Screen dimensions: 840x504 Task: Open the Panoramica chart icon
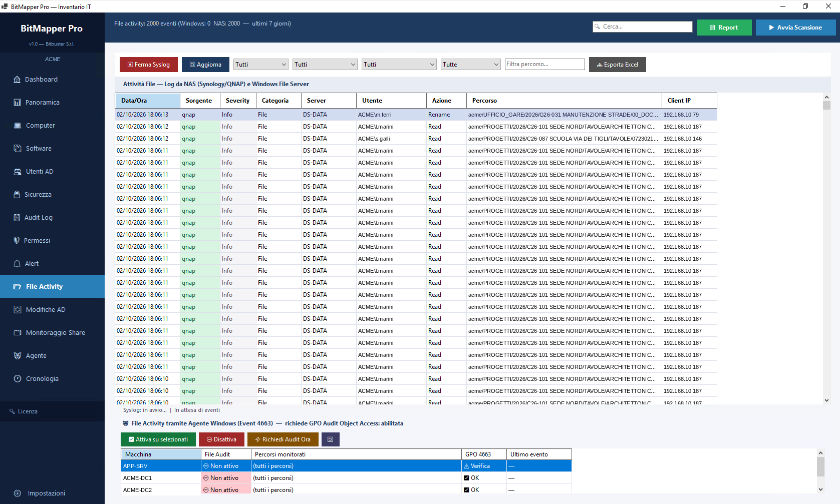(18, 103)
